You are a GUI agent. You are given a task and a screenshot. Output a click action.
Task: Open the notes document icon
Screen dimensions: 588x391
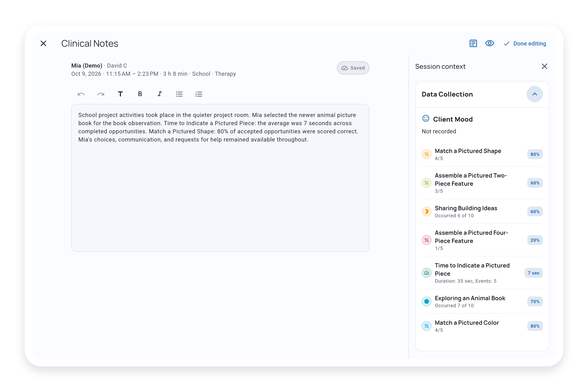click(x=473, y=43)
